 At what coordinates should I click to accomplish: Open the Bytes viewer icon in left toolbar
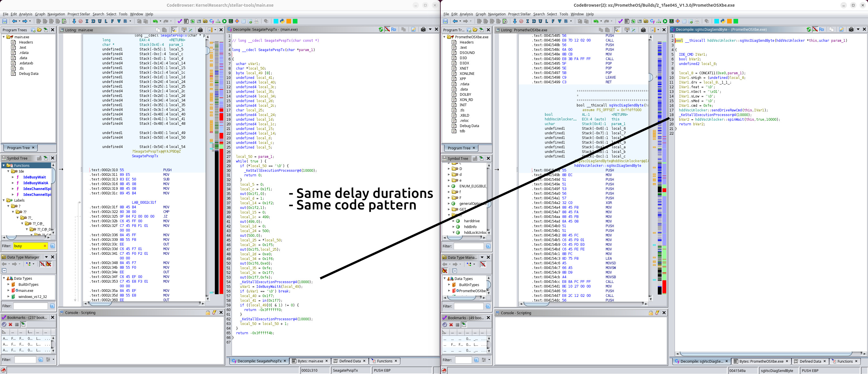(186, 21)
